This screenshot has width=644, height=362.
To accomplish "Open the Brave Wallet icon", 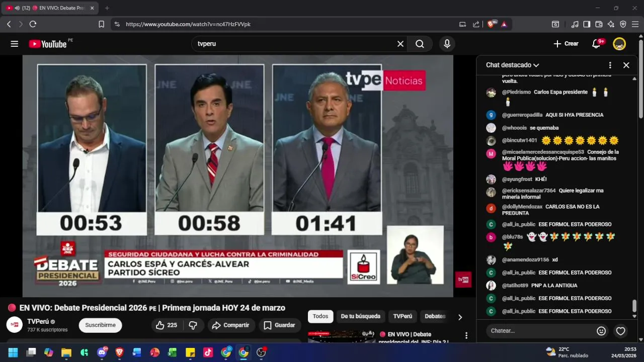I will 599,24.
